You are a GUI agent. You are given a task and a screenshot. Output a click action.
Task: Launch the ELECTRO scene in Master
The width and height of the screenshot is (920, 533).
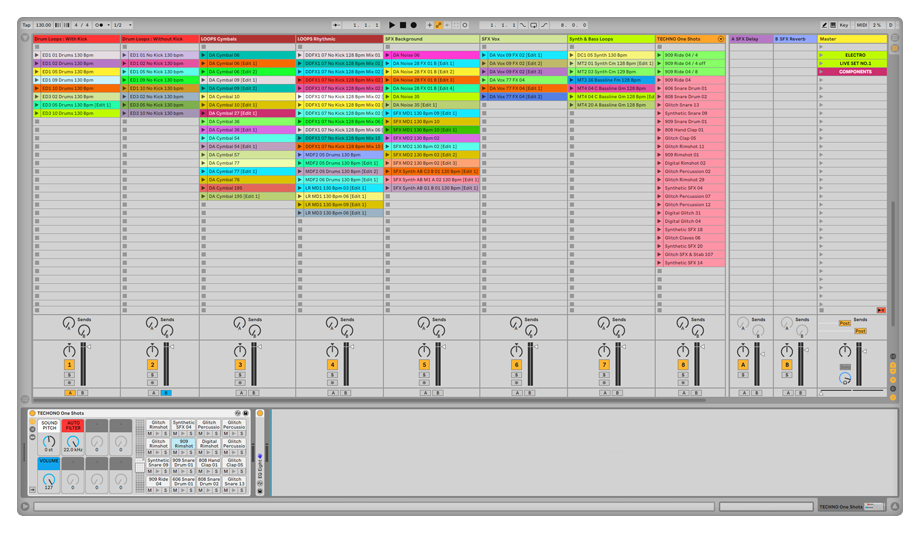[x=821, y=55]
